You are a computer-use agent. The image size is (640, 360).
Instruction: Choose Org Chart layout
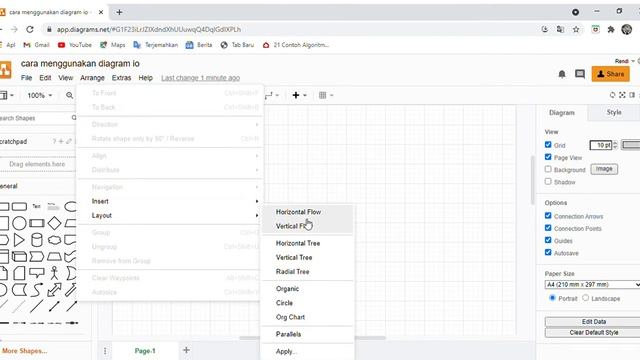click(307, 317)
